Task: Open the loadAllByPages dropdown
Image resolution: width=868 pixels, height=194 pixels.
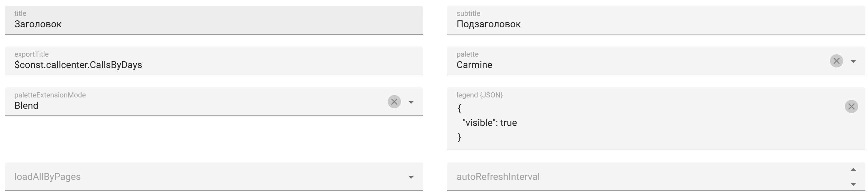Action: click(411, 177)
